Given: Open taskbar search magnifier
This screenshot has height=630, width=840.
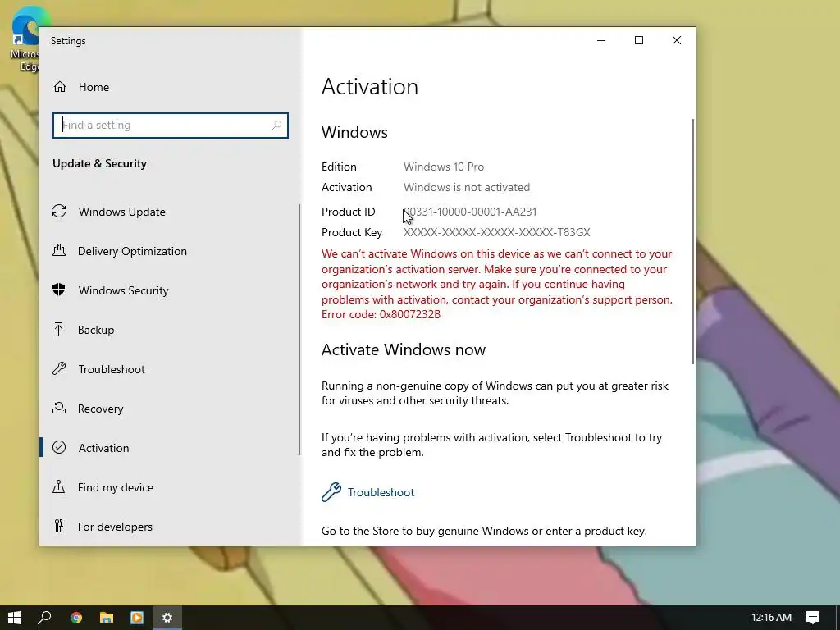Looking at the screenshot, I should pyautogui.click(x=44, y=618).
